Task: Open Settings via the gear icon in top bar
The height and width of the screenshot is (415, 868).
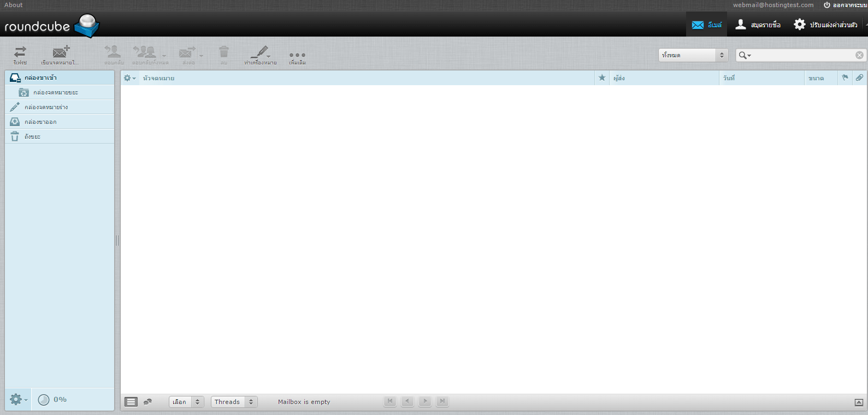Action: coord(800,25)
